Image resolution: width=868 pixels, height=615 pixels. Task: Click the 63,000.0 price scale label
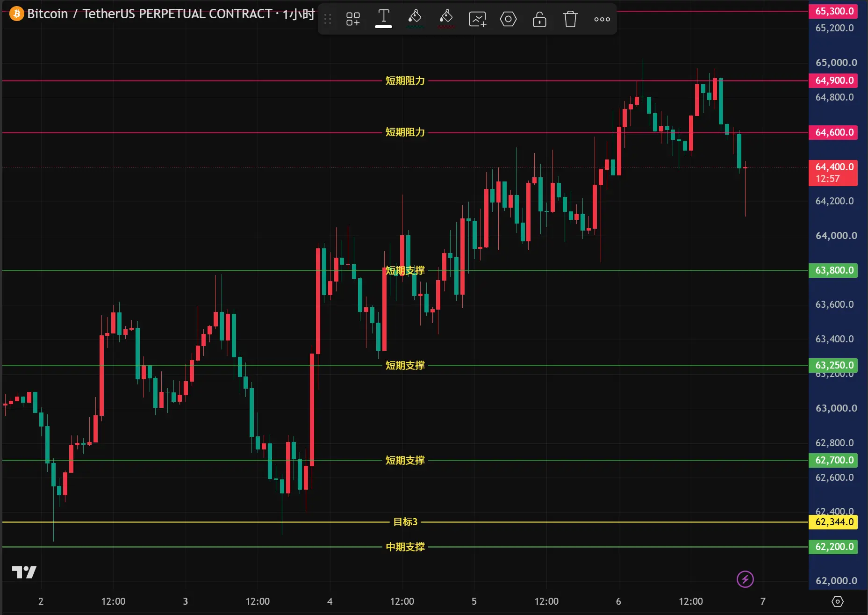pos(836,408)
